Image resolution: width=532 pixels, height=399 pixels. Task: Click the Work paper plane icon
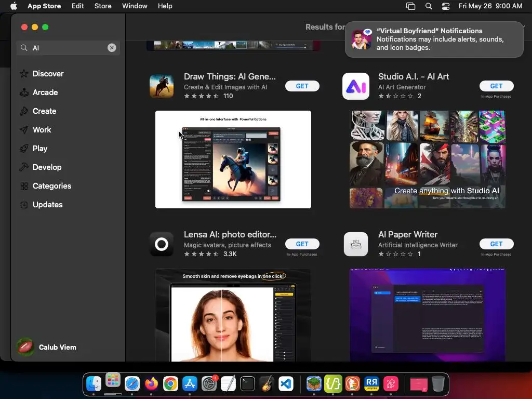(x=24, y=129)
